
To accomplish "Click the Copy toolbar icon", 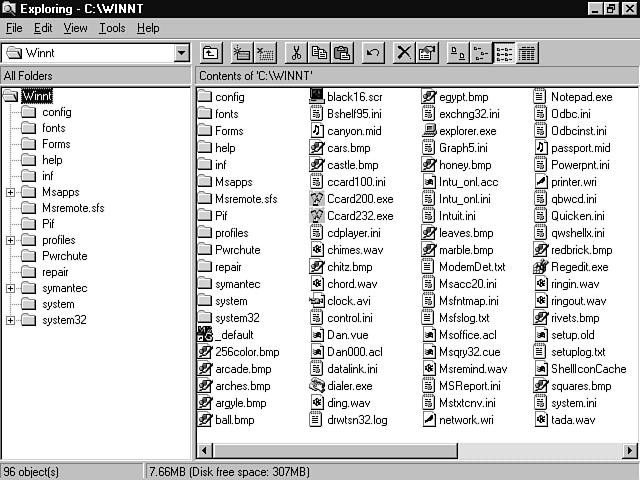I will pos(319,53).
